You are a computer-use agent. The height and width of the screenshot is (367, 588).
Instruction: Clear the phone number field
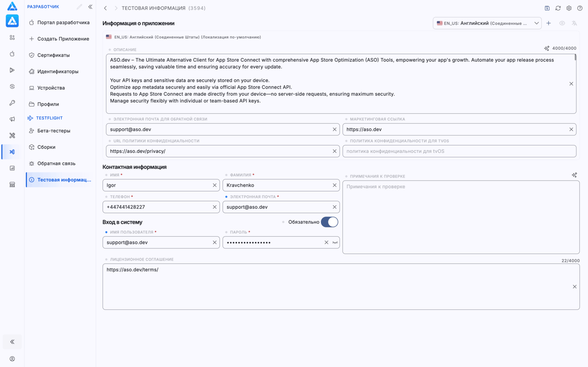[214, 207]
